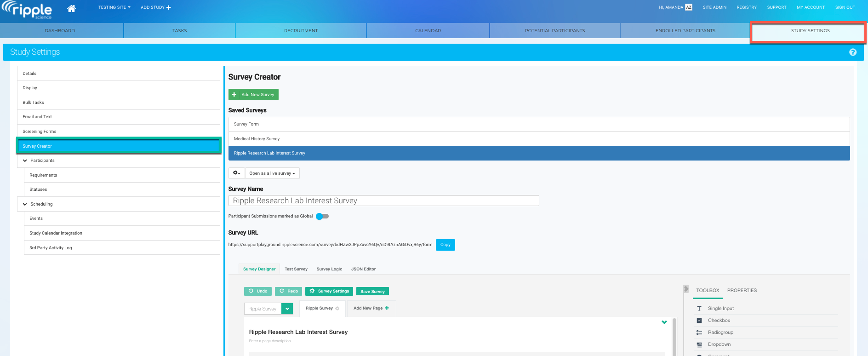Toggle Participant Submissions marked as Global
This screenshot has height=356, width=868.
[322, 216]
